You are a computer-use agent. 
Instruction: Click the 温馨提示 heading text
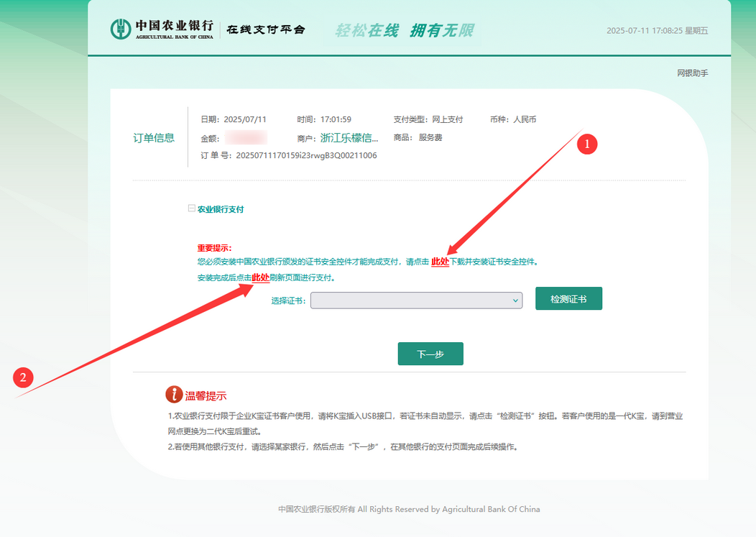coord(206,396)
